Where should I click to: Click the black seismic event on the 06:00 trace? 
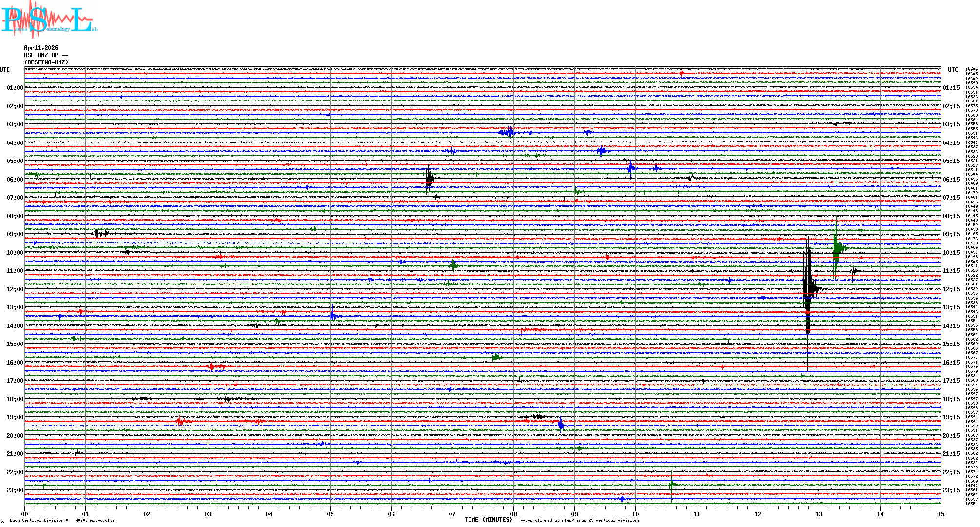tap(429, 179)
